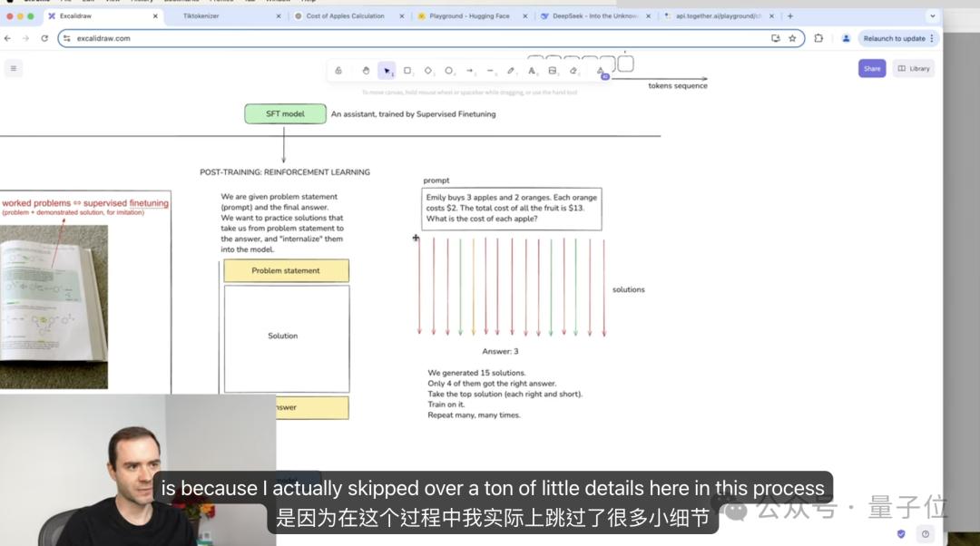
Task: Select the Diamond shape tool
Action: 428,71
